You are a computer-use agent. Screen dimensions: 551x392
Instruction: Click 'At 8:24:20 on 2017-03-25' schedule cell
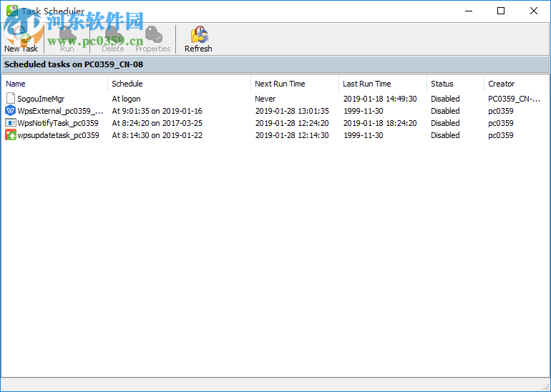pos(157,123)
